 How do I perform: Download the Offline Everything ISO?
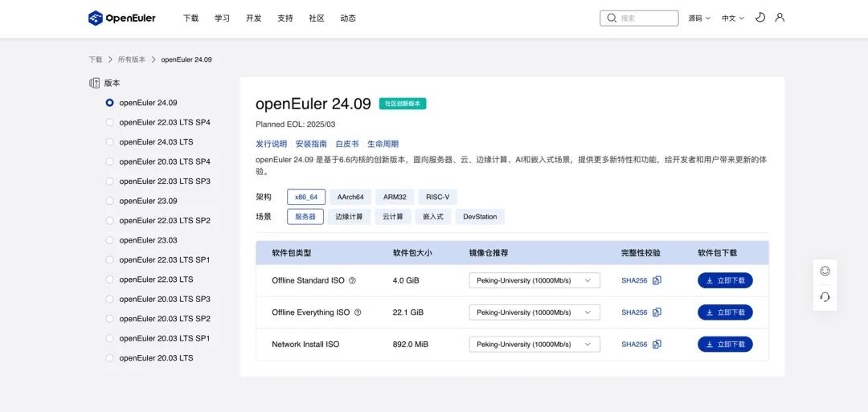tap(725, 312)
